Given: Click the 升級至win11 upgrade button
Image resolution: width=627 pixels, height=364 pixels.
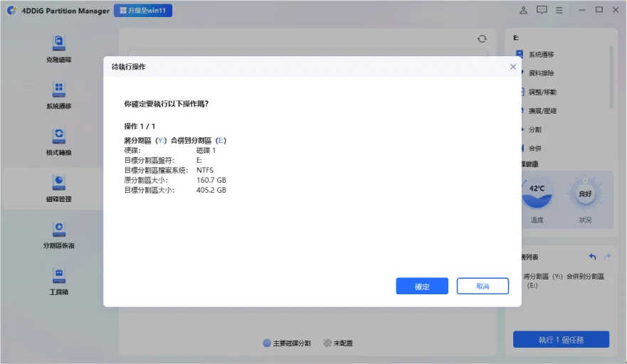Looking at the screenshot, I should [x=143, y=11].
